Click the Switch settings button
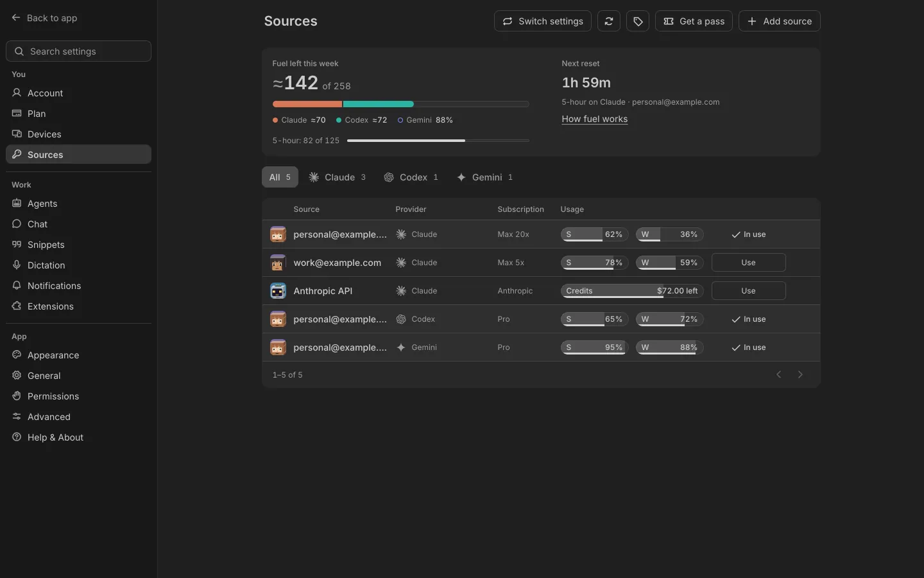The width and height of the screenshot is (924, 578). pyautogui.click(x=543, y=21)
